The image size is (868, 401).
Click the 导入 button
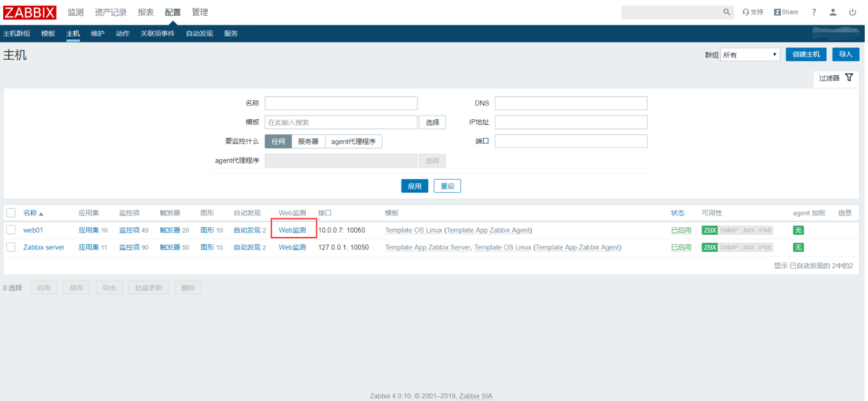click(845, 54)
